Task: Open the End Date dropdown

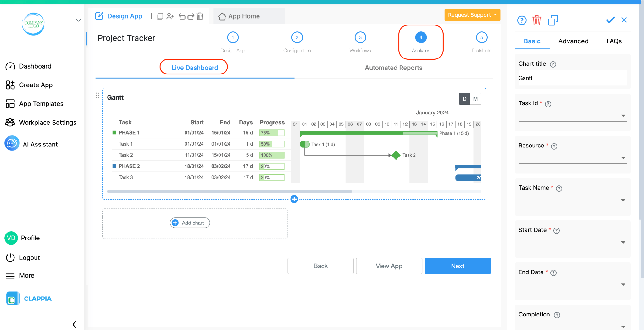Action: pos(573,285)
